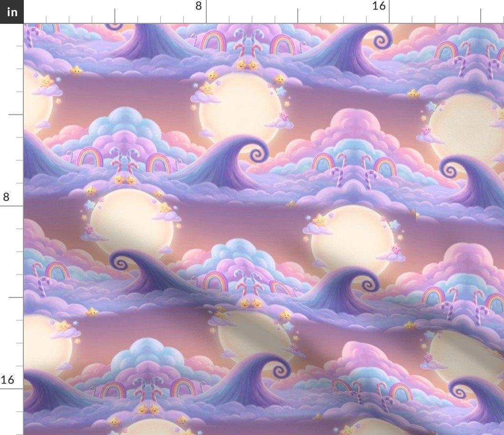Click the 16 inch mark on the top ruler

[x=379, y=6]
